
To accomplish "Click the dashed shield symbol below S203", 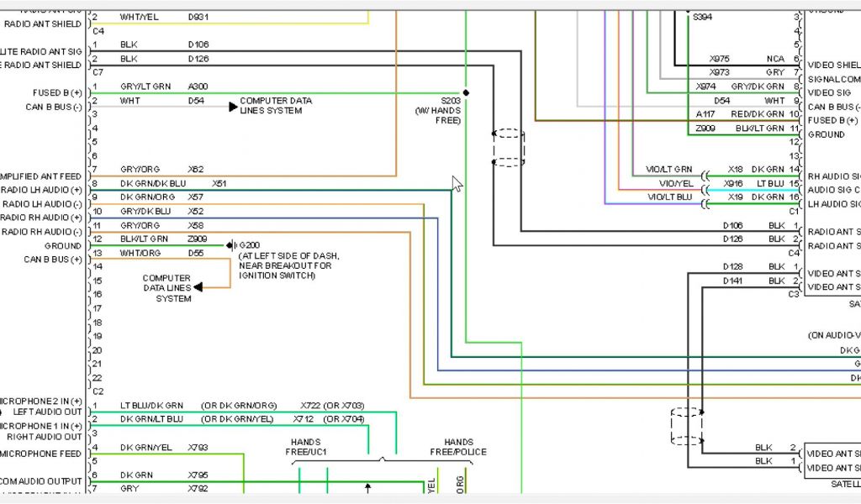I will pos(508,147).
